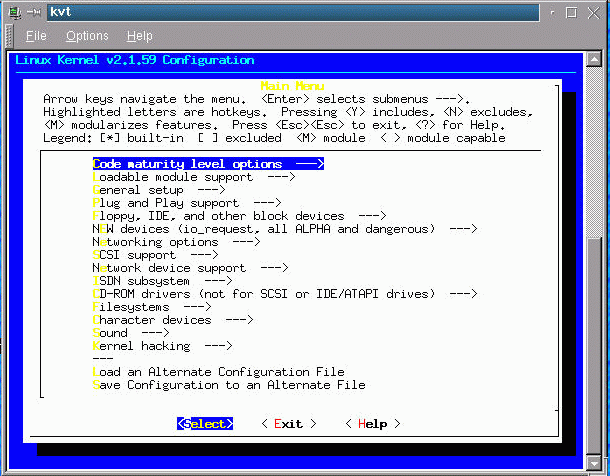This screenshot has width=610, height=476.
Task: Open Plug and Play support submenu
Action: tap(187, 203)
